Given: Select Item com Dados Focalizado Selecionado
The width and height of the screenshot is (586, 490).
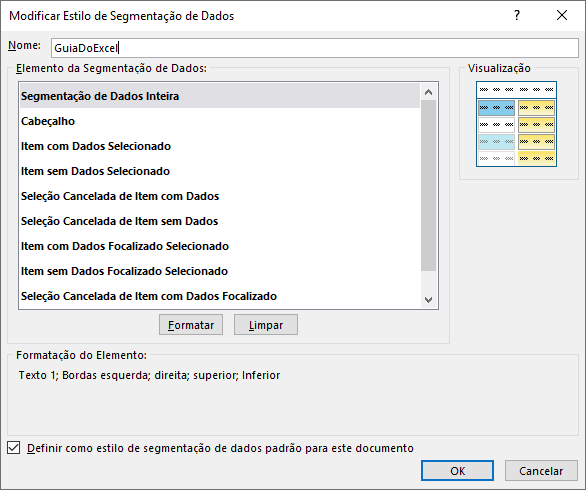Looking at the screenshot, I should point(220,246).
